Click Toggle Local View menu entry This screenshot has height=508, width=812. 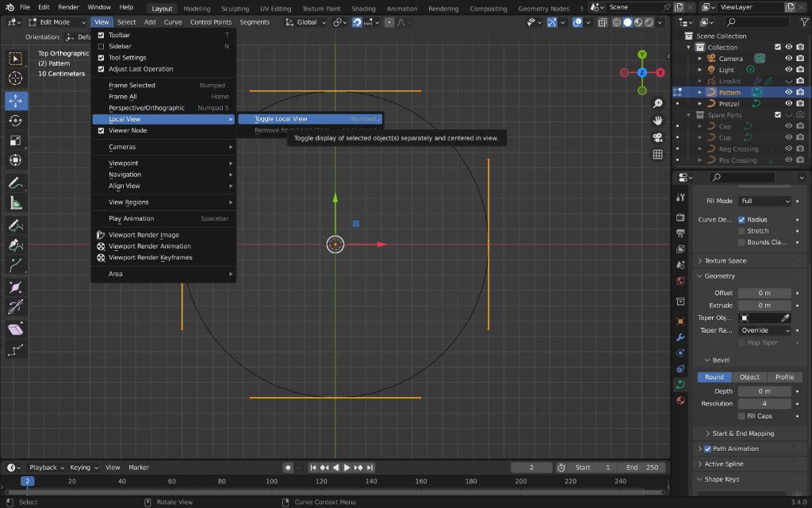point(281,119)
